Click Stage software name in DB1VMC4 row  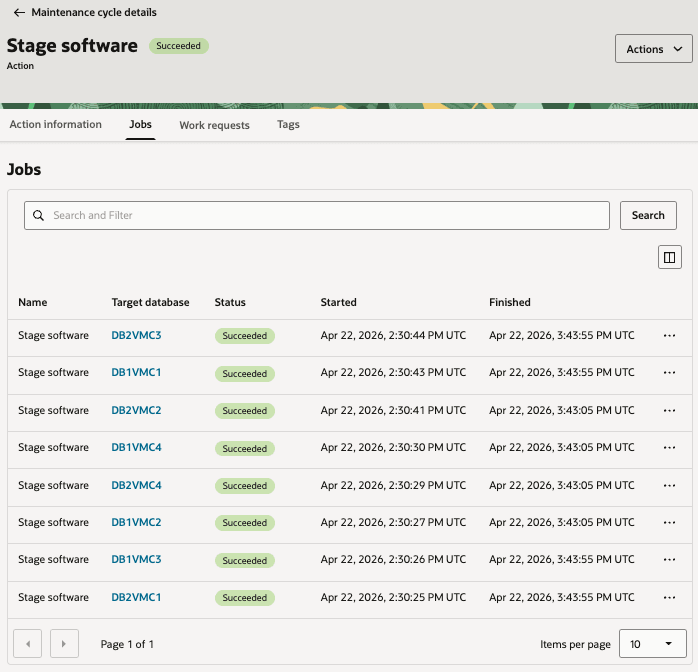[53, 447]
